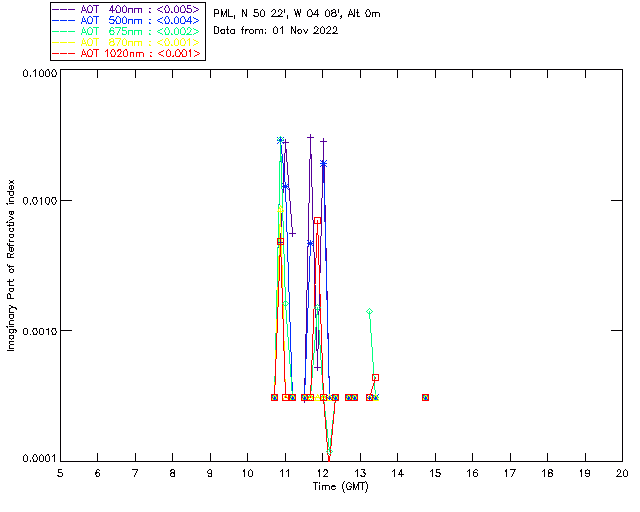Click the lowest data point below baseline near 12.2
This screenshot has height=512, width=640.
(329, 451)
